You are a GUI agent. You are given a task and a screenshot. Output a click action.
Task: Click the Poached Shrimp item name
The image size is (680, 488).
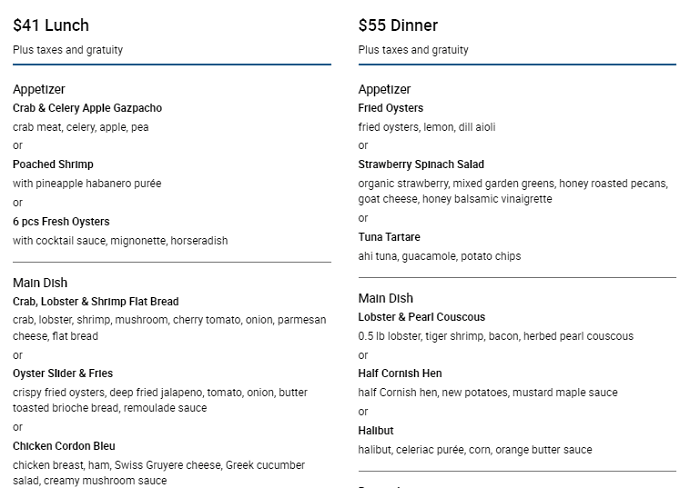coord(53,164)
